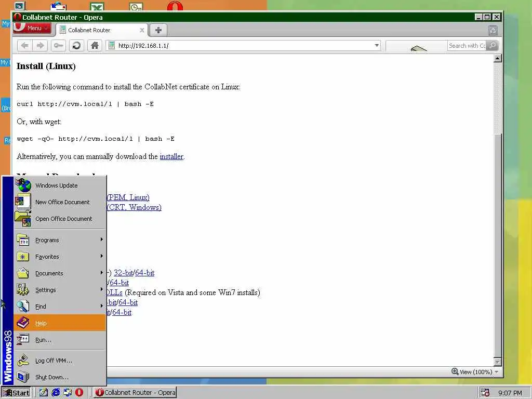The height and width of the screenshot is (399, 532).
Task: Click the Run icon in Start menu
Action: (x=23, y=340)
